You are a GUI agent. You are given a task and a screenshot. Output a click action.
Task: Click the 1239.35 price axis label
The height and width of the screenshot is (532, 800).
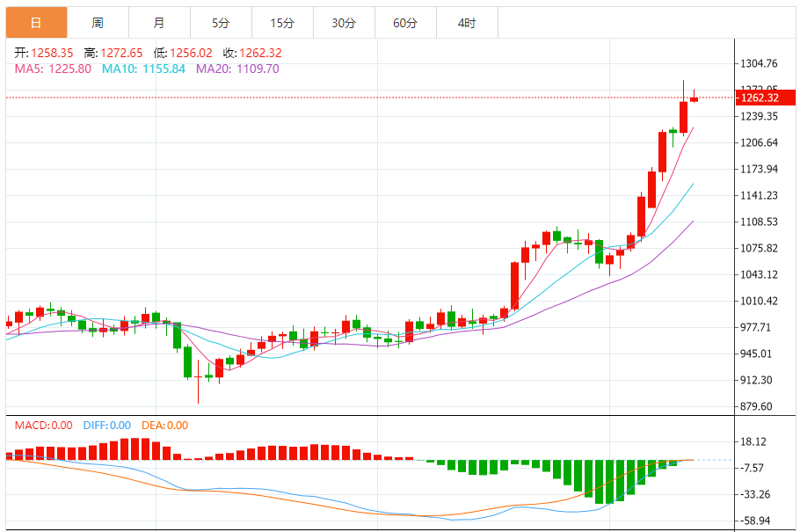tap(759, 116)
